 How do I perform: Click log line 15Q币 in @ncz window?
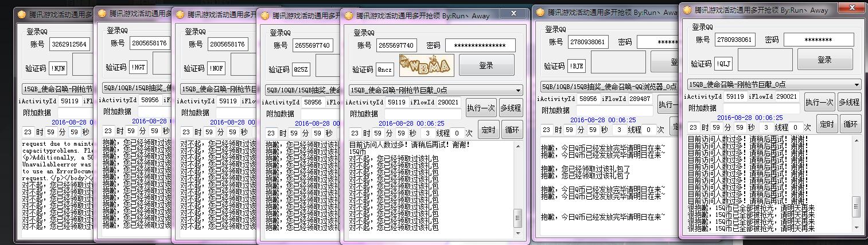[357, 151]
